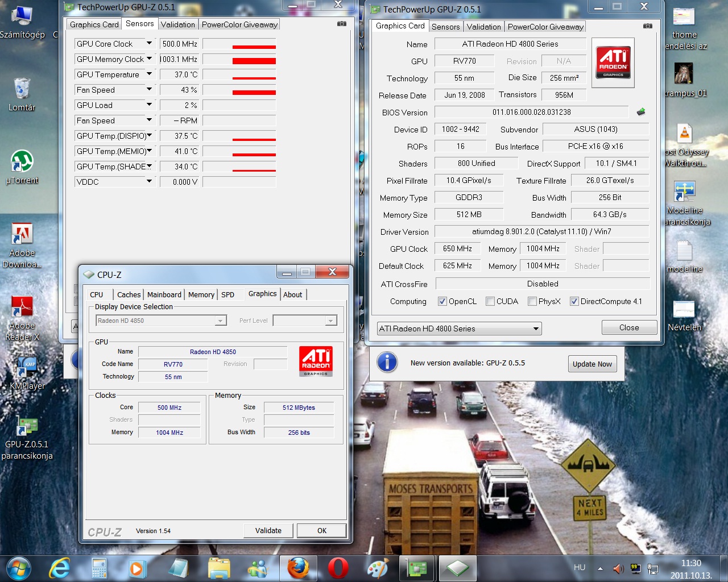The width and height of the screenshot is (728, 582).
Task: Toggle the OpenCL checkbox
Action: click(x=442, y=301)
